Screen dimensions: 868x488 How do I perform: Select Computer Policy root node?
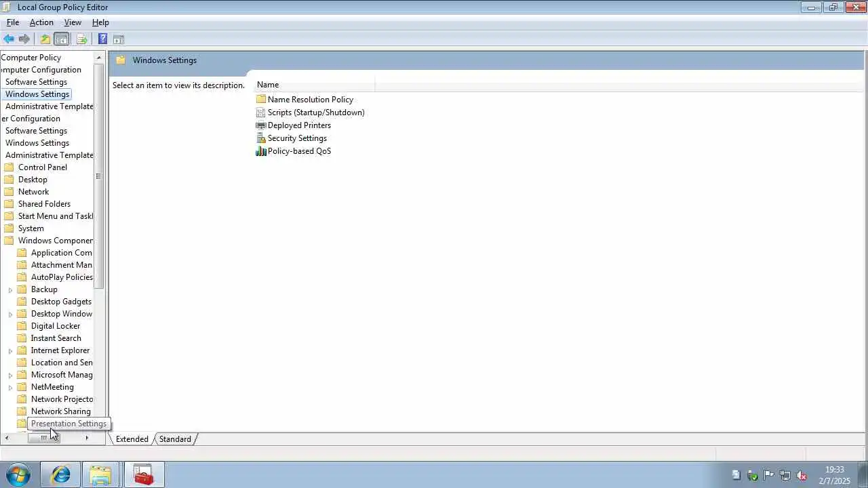[x=31, y=58]
